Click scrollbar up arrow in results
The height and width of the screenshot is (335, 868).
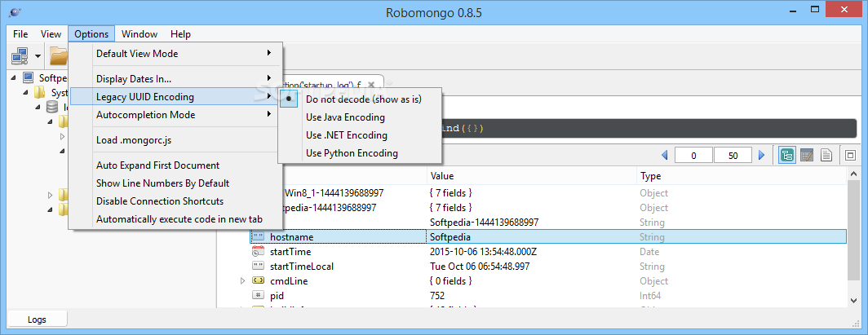(x=855, y=174)
